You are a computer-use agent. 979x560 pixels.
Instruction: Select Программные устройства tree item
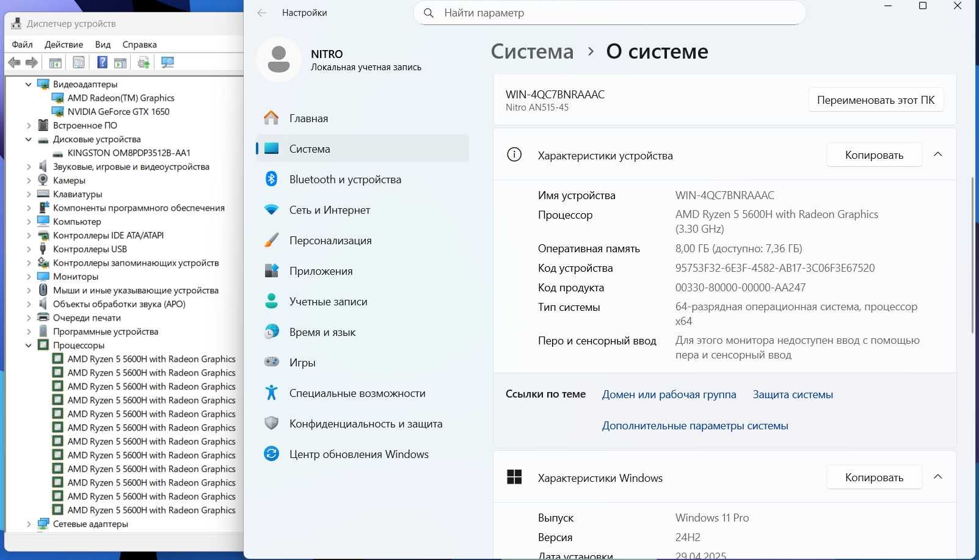(x=106, y=332)
